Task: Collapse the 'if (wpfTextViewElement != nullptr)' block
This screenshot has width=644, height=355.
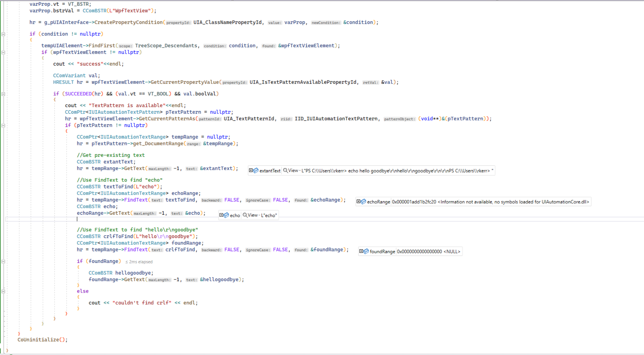Action: click(3, 52)
